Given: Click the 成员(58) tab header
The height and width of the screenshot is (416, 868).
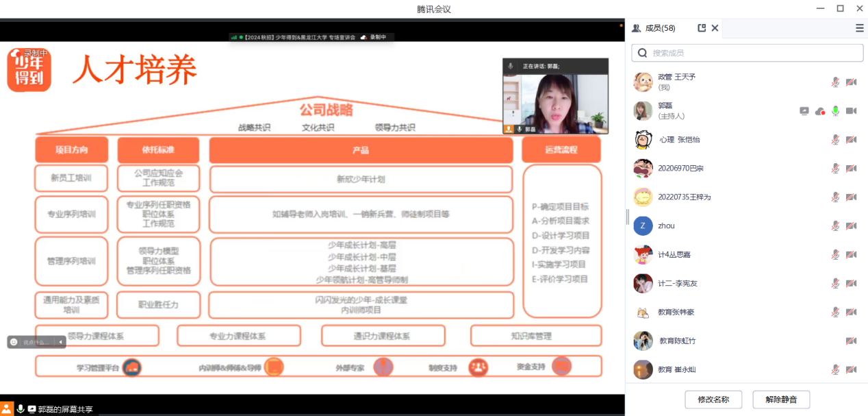Looking at the screenshot, I should pos(654,28).
